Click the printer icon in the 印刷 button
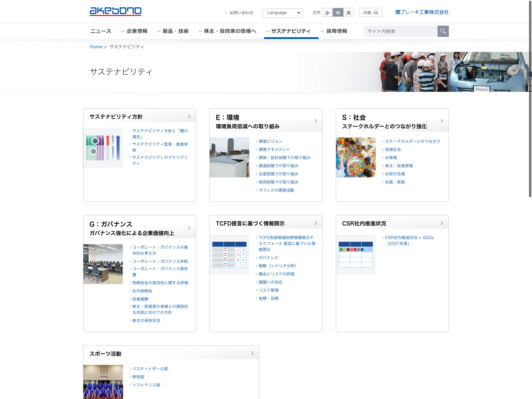 376,12
